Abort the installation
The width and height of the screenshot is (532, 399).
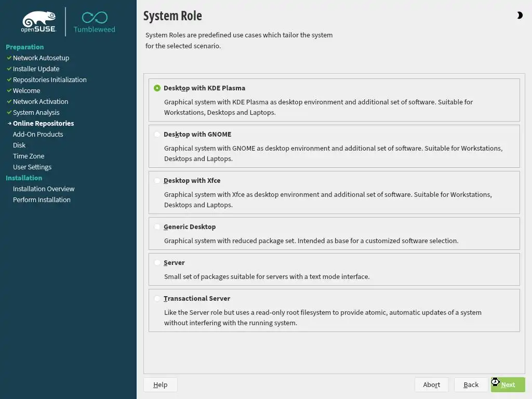click(x=431, y=384)
